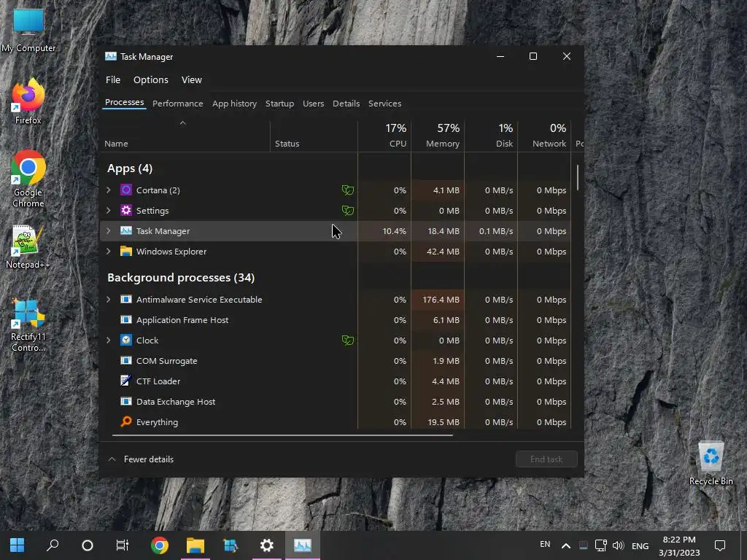This screenshot has width=747, height=560.
Task: Expand the Windows Explorer process row
Action: point(109,251)
